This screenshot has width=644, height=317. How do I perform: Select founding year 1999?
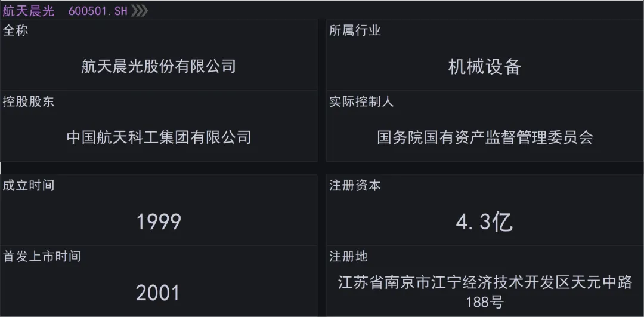coord(159,222)
